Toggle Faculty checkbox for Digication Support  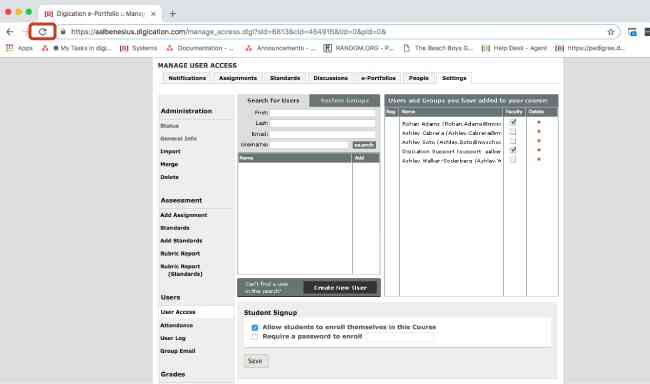pos(513,150)
